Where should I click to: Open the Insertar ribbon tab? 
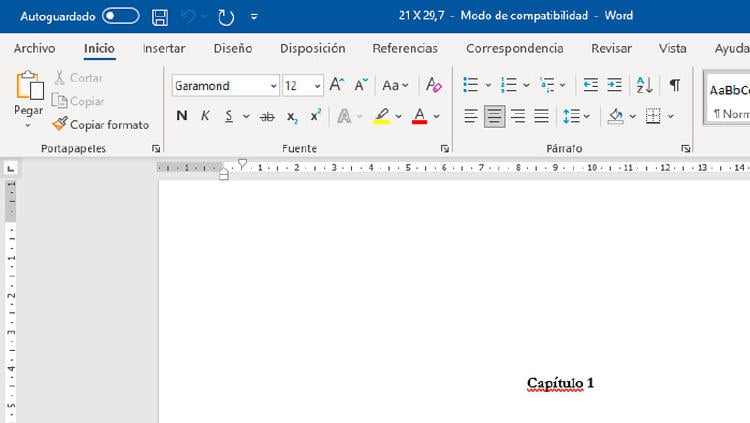(x=163, y=48)
